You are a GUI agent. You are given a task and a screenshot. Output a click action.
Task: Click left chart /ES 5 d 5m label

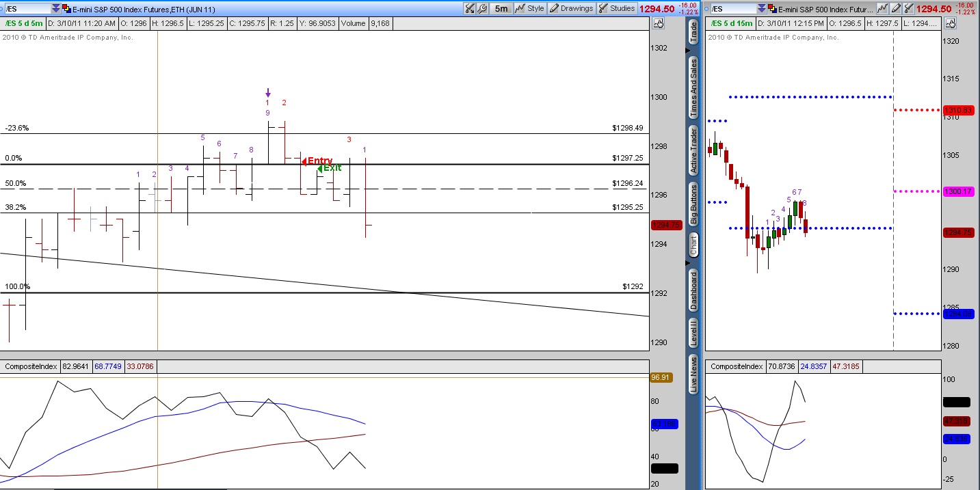point(24,23)
